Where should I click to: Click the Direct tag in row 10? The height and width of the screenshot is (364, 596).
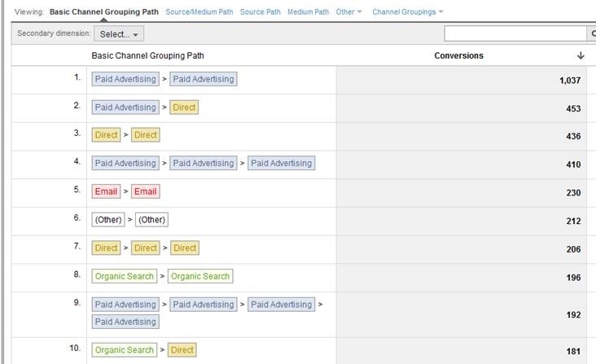[x=182, y=350]
